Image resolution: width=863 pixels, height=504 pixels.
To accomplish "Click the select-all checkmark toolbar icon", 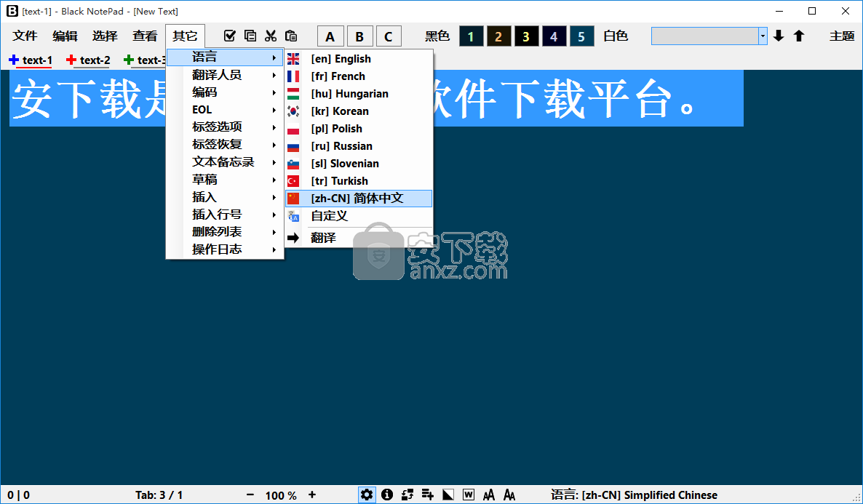I will coord(229,36).
